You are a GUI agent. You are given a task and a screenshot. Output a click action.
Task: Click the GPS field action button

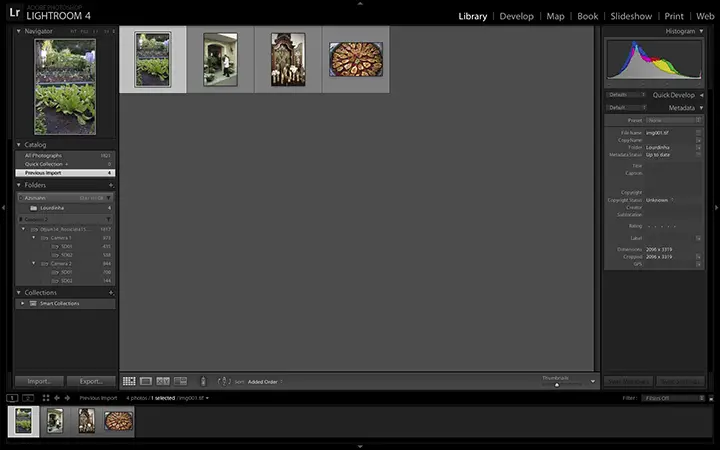pos(698,264)
